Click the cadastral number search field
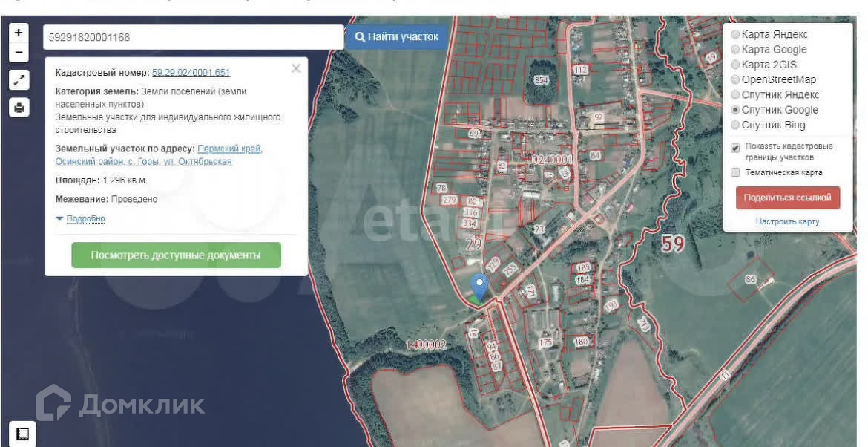Image resolution: width=868 pixels, height=447 pixels. tap(193, 36)
